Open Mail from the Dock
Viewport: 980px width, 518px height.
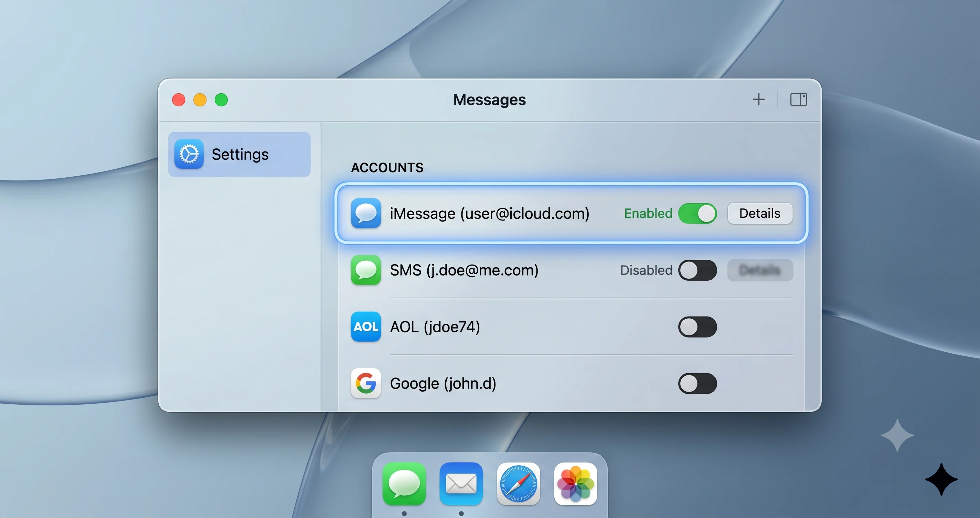[x=461, y=484]
